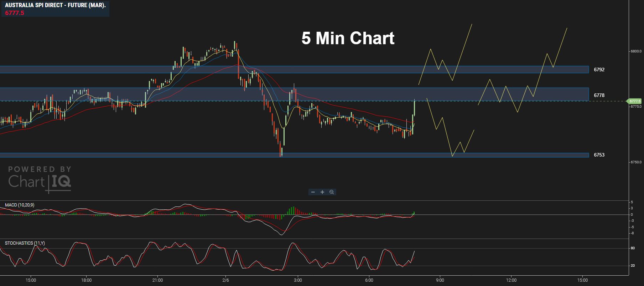Image resolution: width=644 pixels, height=286 pixels.
Task: Click the 6800.0 price axis label
Action: click(636, 51)
